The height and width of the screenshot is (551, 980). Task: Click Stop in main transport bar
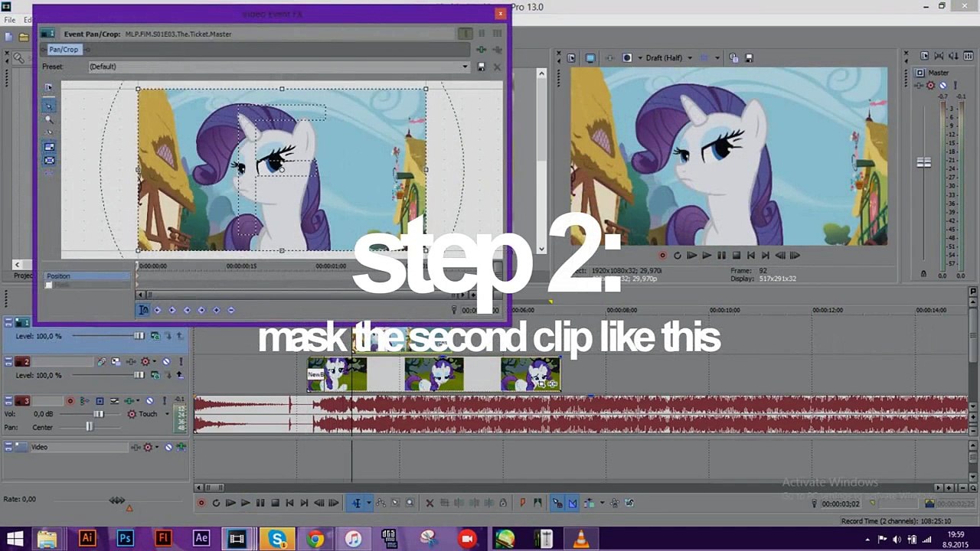(x=275, y=503)
